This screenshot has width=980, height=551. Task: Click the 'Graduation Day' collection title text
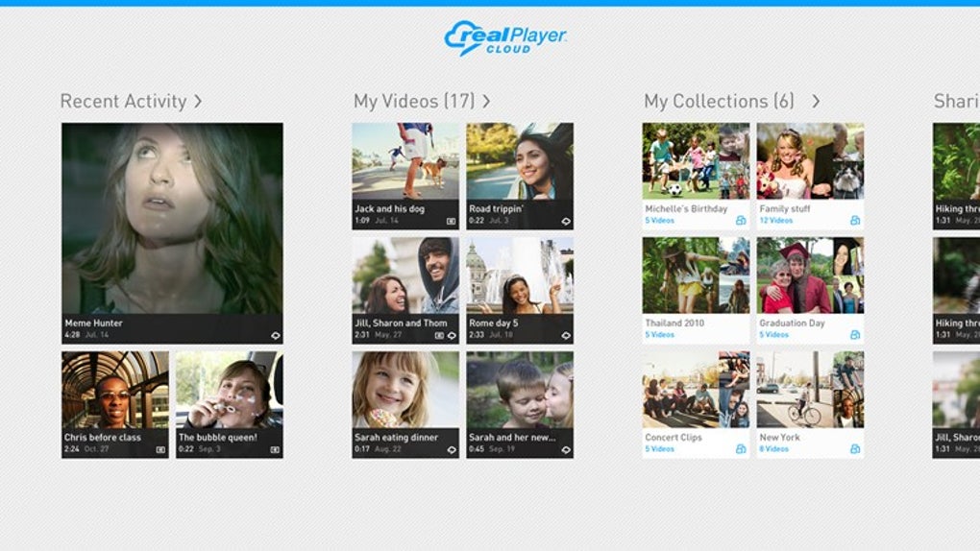(792, 323)
